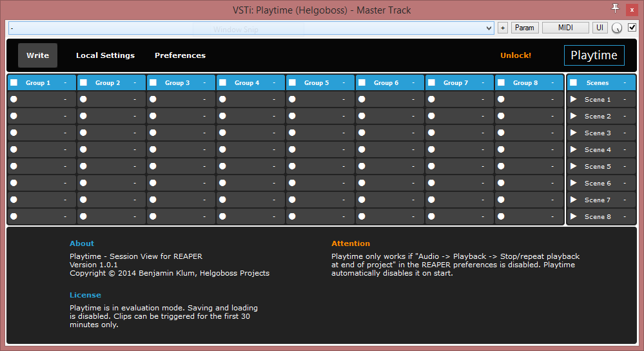Trigger Scene 7 play triangle
Screen dimensions: 644x351
pyautogui.click(x=573, y=200)
